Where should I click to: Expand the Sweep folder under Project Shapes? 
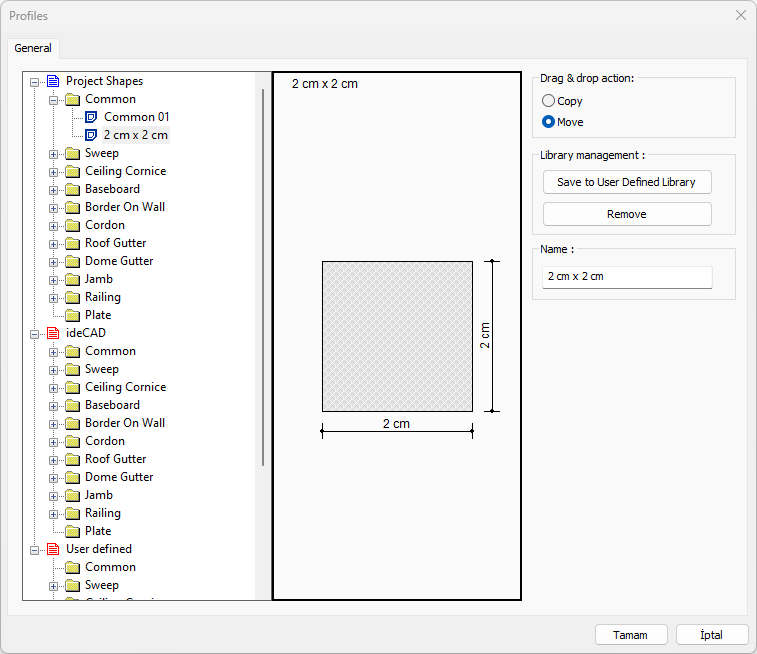coord(54,154)
